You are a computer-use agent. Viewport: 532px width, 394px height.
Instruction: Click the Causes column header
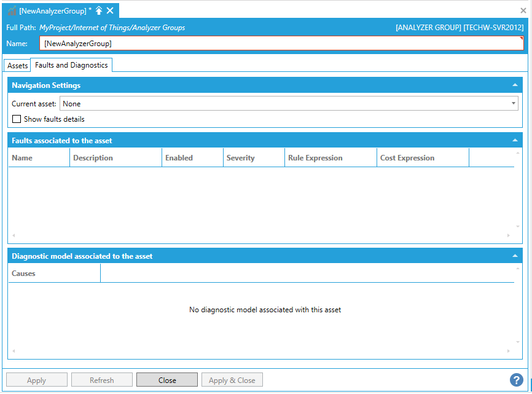pyautogui.click(x=54, y=274)
